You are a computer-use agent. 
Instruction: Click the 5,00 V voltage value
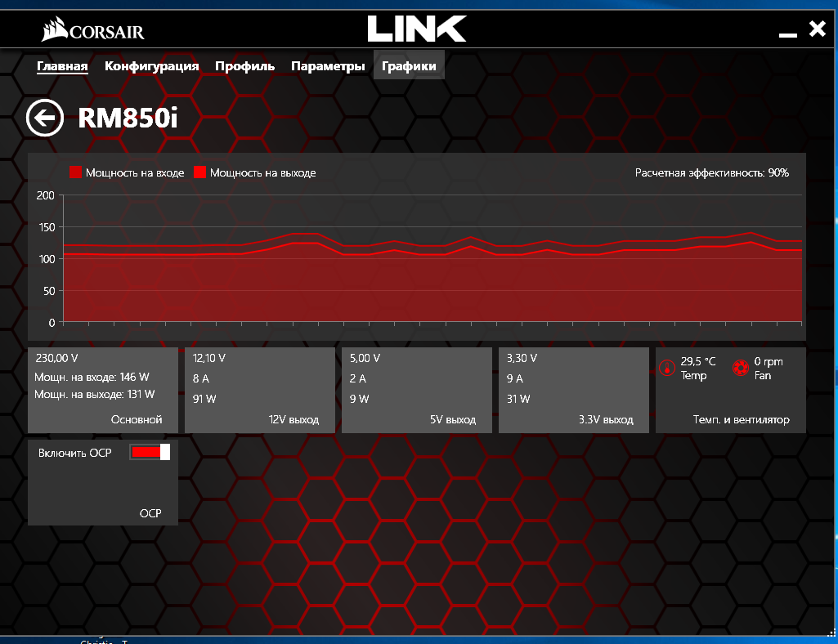(x=365, y=358)
